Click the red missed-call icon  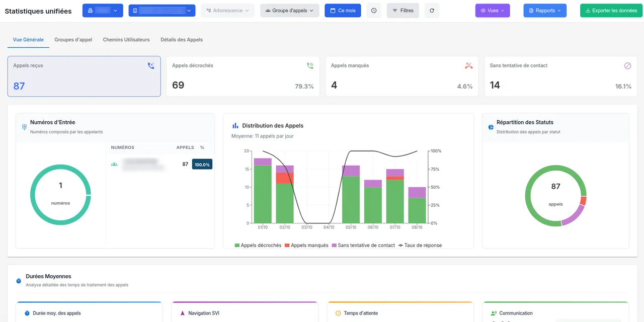click(469, 65)
